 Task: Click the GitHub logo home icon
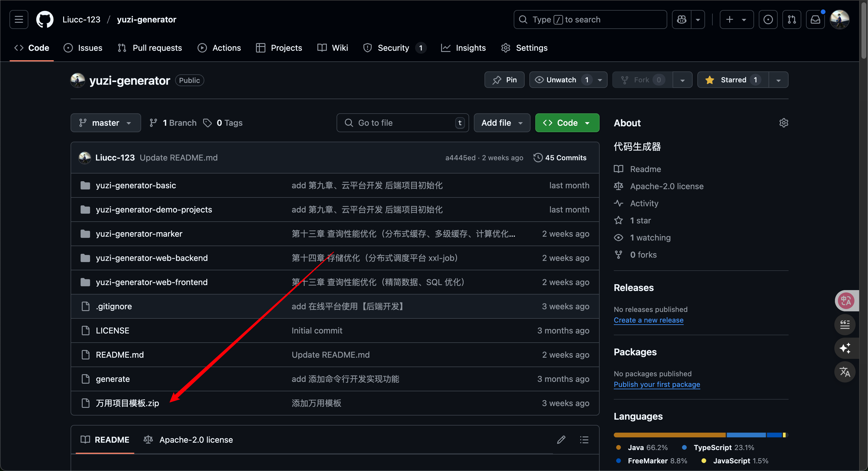[45, 19]
